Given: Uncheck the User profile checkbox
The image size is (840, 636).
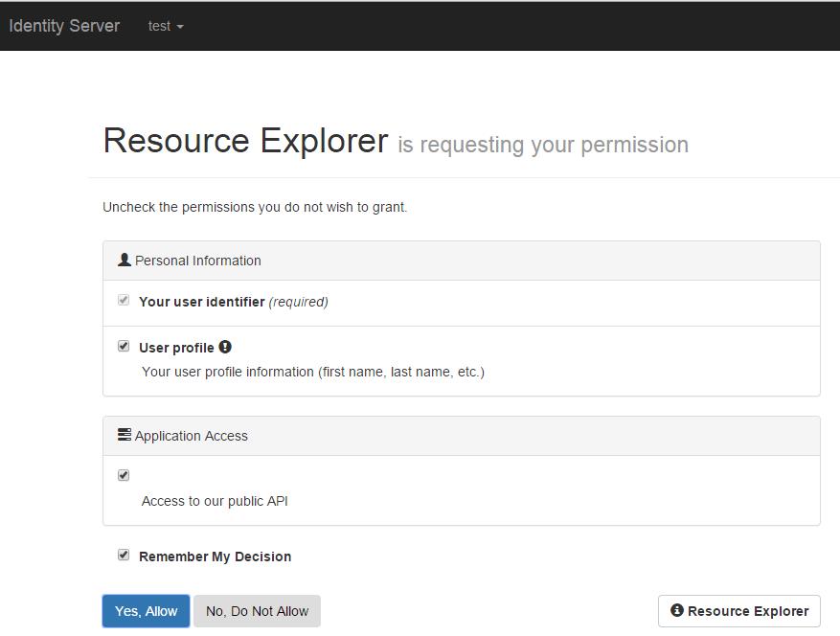Looking at the screenshot, I should tap(124, 346).
